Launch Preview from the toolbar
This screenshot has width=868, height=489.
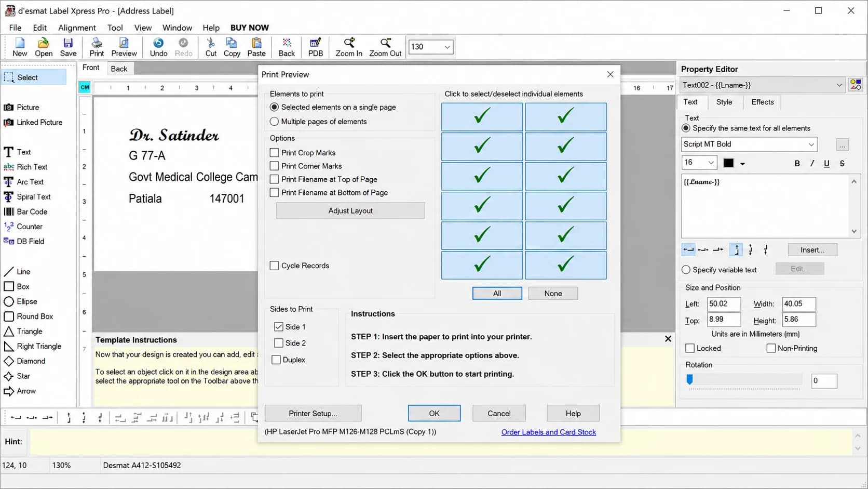click(124, 47)
